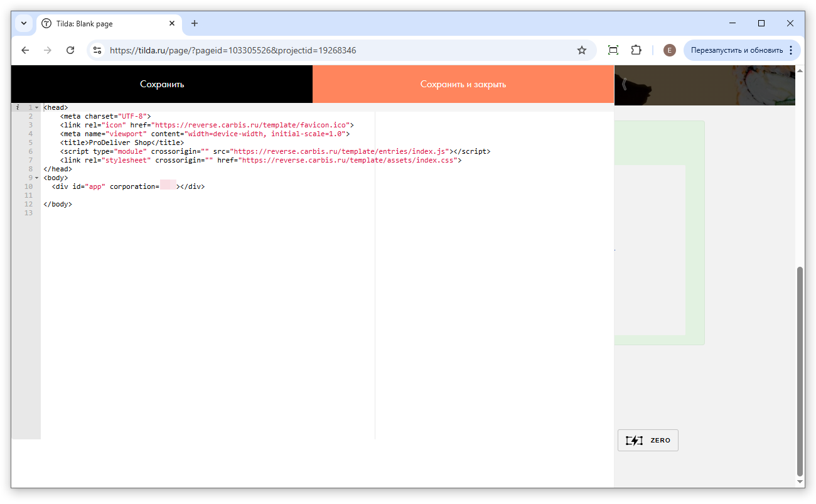View site information icon in address bar
This screenshot has width=816, height=504.
click(97, 50)
